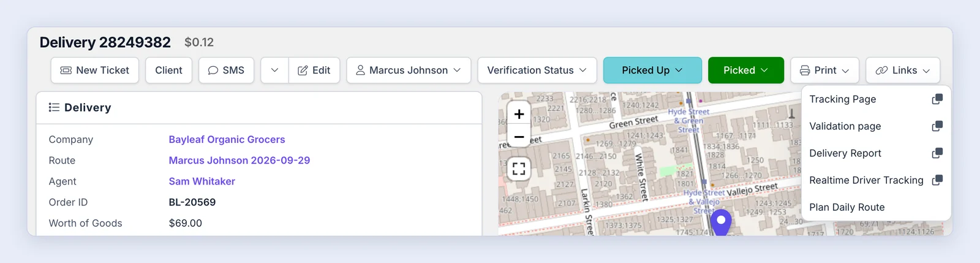Click the purple delivery location pin
Image resolution: width=980 pixels, height=263 pixels.
pyautogui.click(x=721, y=222)
